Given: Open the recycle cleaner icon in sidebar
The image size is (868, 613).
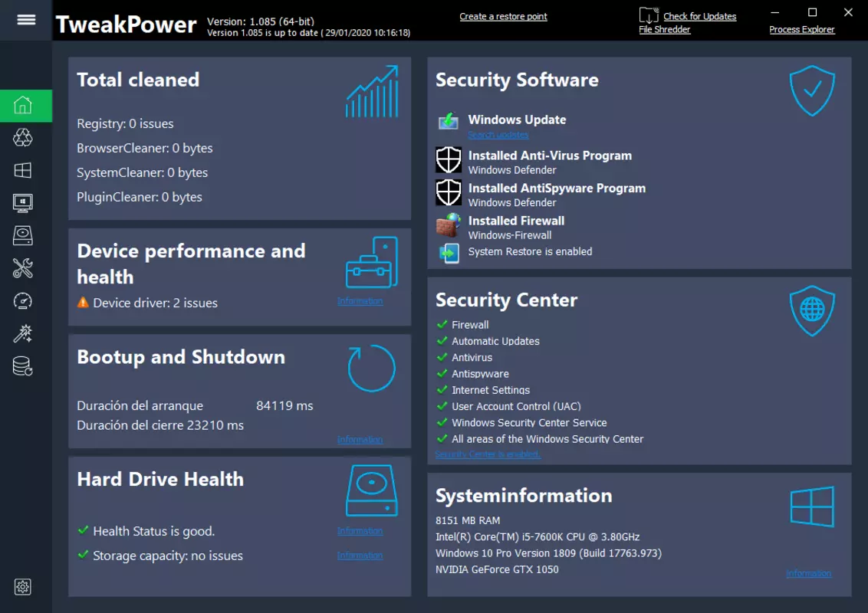Looking at the screenshot, I should coord(23,137).
